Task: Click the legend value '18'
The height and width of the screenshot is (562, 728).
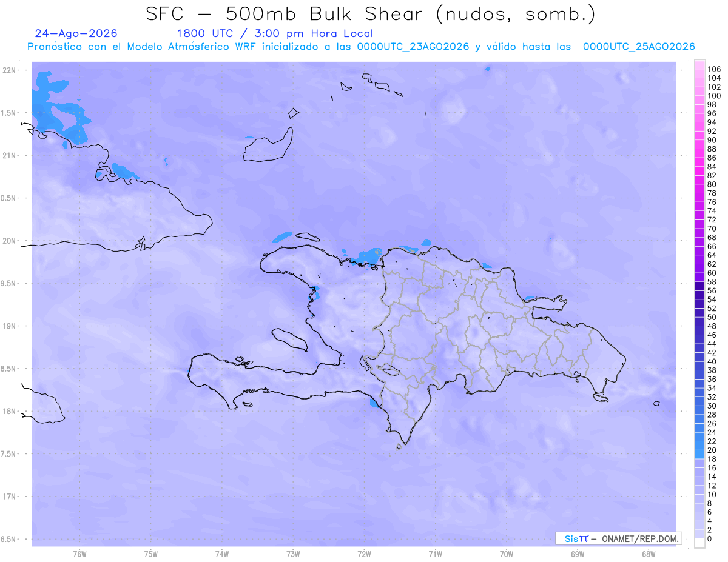Action: click(x=712, y=459)
